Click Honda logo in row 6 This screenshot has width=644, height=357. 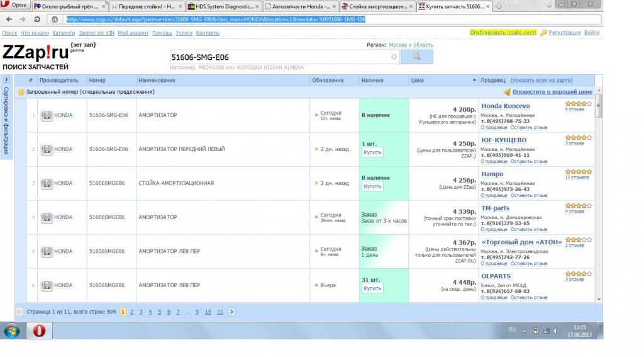click(47, 285)
